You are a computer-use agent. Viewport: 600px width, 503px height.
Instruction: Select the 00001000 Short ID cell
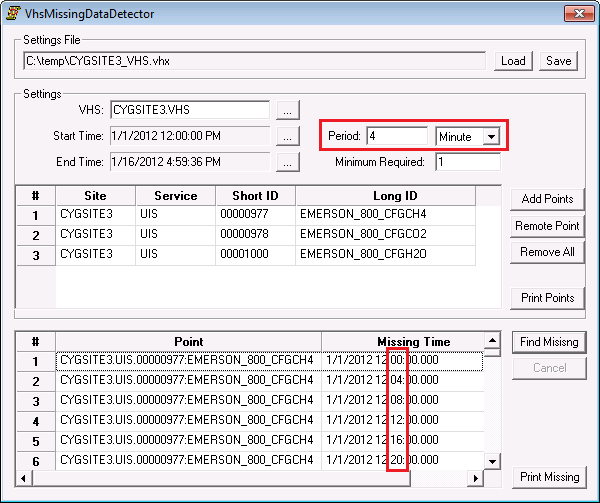[255, 254]
